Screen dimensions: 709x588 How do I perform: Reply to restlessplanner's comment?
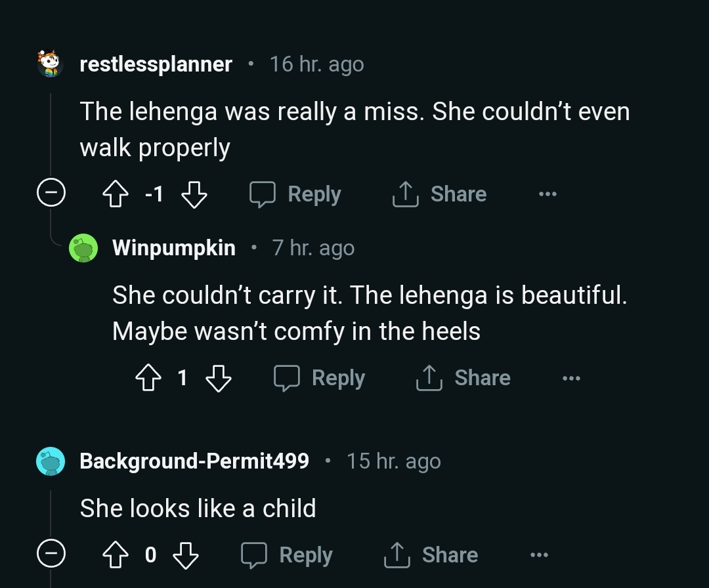coord(296,195)
